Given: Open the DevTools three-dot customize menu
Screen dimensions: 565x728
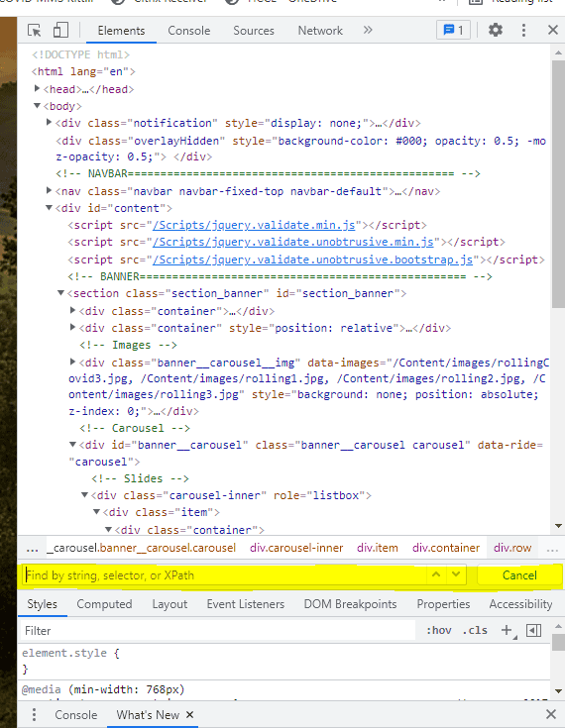Looking at the screenshot, I should 523,30.
